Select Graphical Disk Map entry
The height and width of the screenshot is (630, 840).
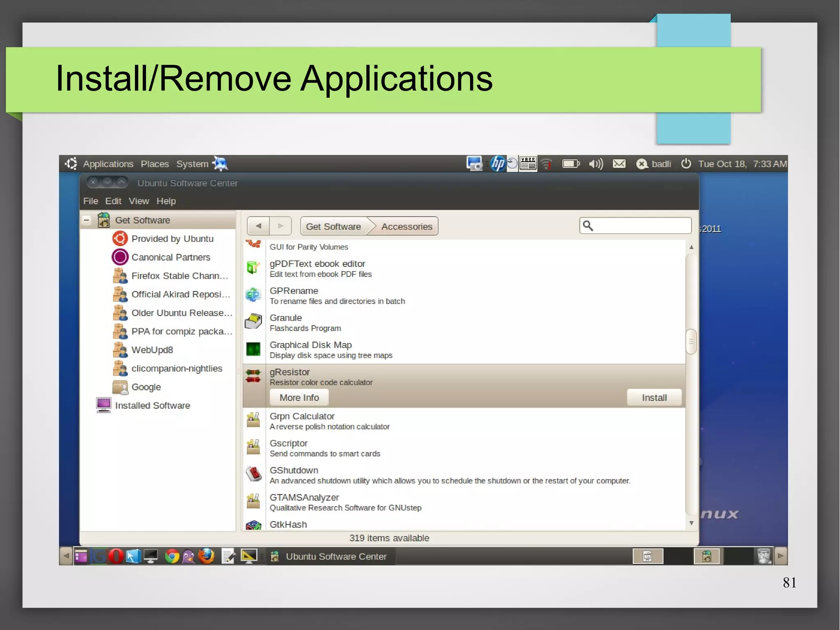(x=464, y=350)
